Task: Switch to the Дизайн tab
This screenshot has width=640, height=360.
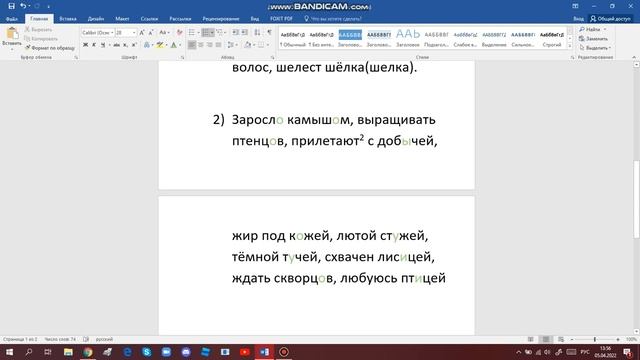Action: (96, 19)
